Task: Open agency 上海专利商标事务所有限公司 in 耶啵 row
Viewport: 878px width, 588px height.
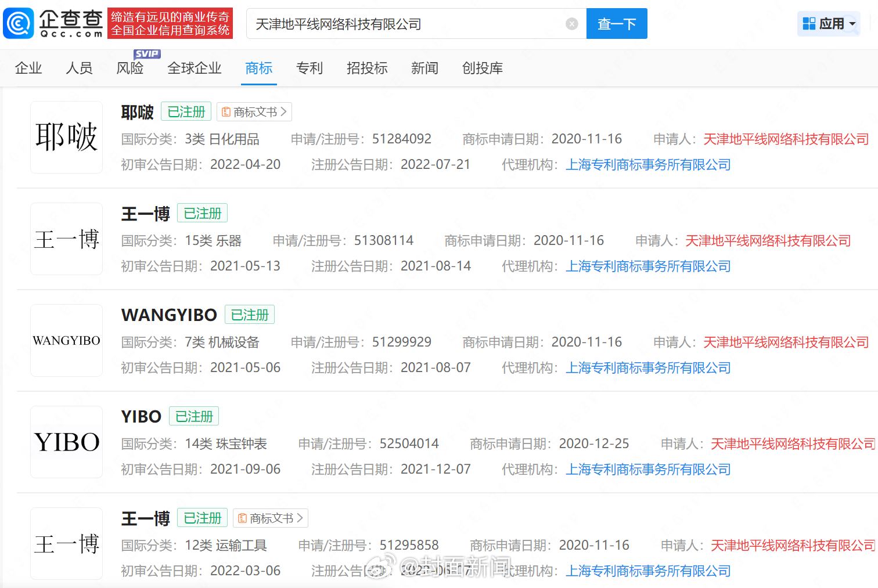Action: pos(648,165)
